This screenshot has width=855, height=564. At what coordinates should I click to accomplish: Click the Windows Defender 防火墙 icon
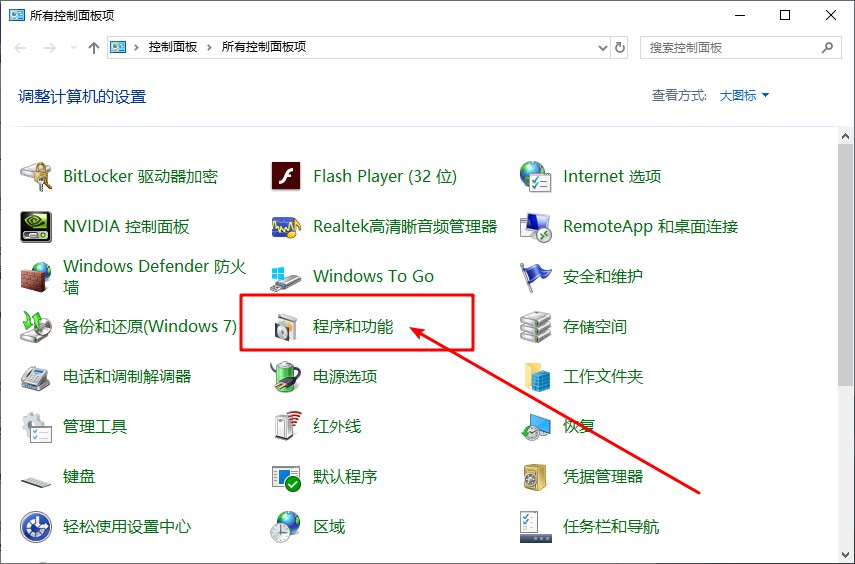coord(36,277)
